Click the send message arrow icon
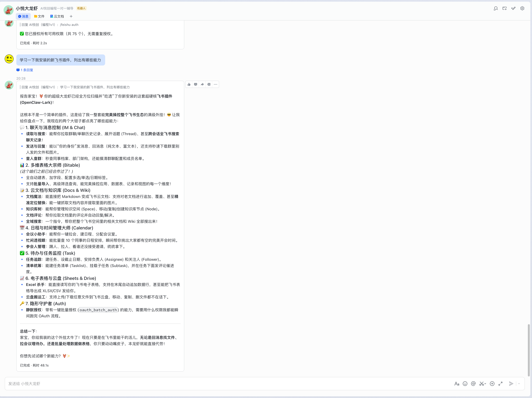This screenshot has width=532, height=398. (511, 384)
